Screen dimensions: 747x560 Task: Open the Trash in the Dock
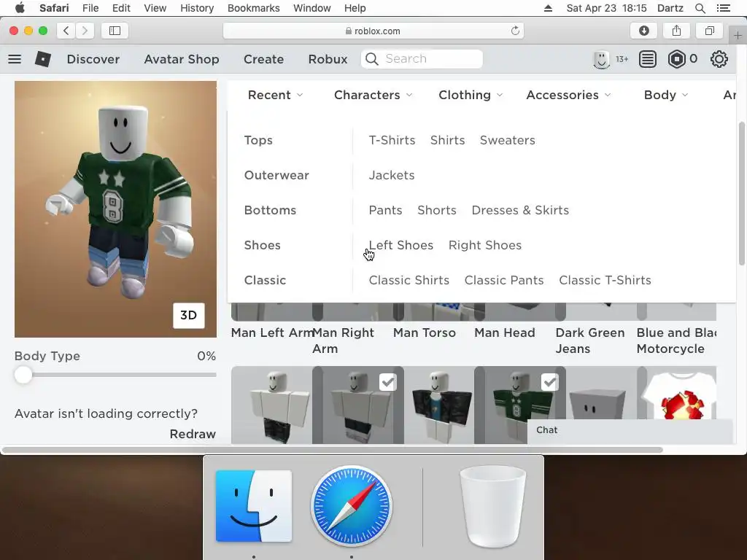pyautogui.click(x=493, y=507)
